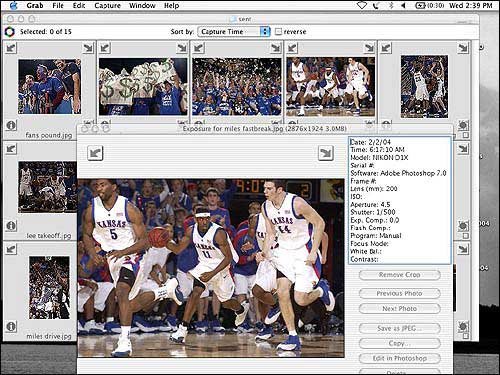Click the phone icon in the menu bar
Image resolution: width=500 pixels, height=375 pixels.
[376, 5]
